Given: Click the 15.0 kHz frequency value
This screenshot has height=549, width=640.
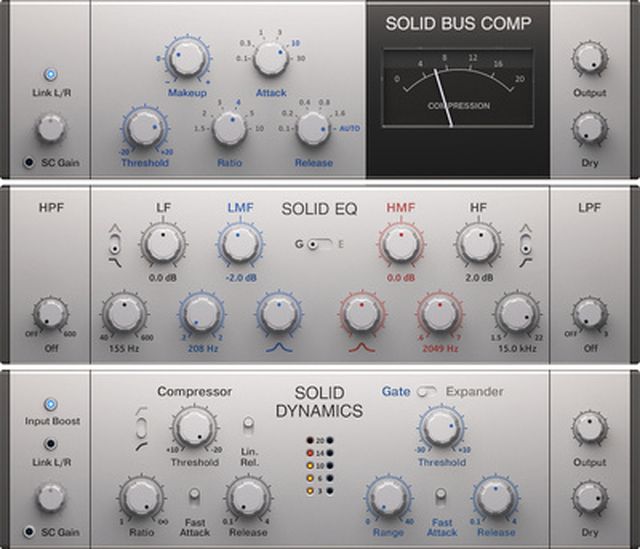Looking at the screenshot, I should pyautogui.click(x=517, y=349).
